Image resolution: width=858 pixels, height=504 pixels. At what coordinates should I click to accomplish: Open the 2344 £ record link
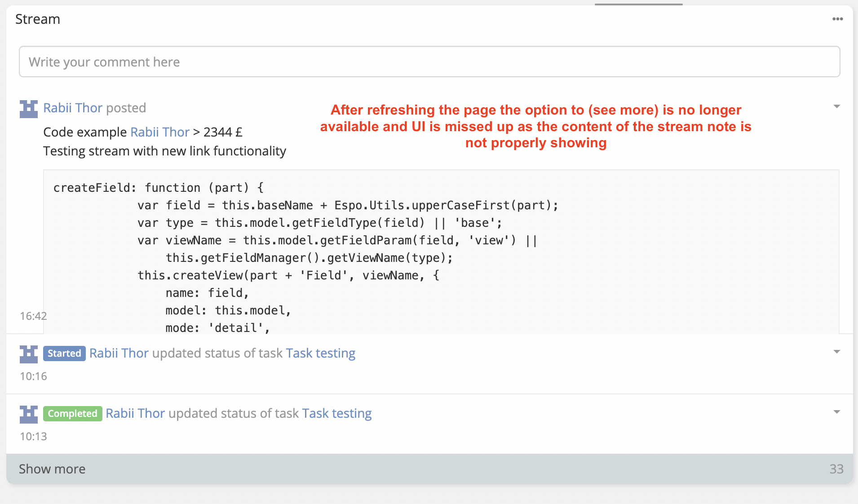pyautogui.click(x=223, y=132)
